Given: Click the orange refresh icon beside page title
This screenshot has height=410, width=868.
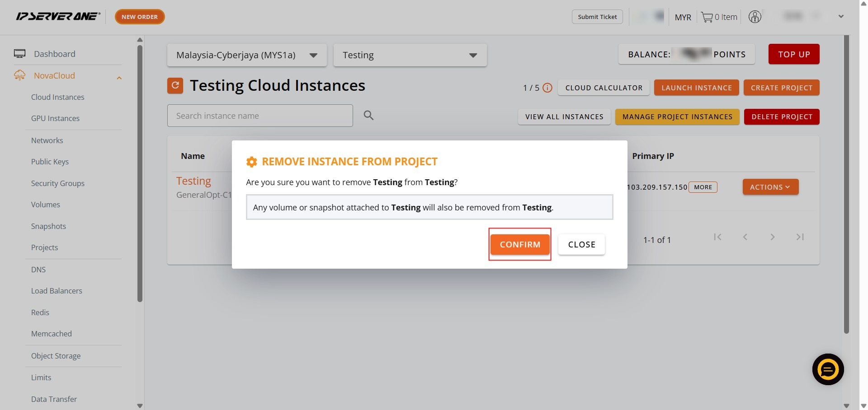Looking at the screenshot, I should pyautogui.click(x=175, y=85).
